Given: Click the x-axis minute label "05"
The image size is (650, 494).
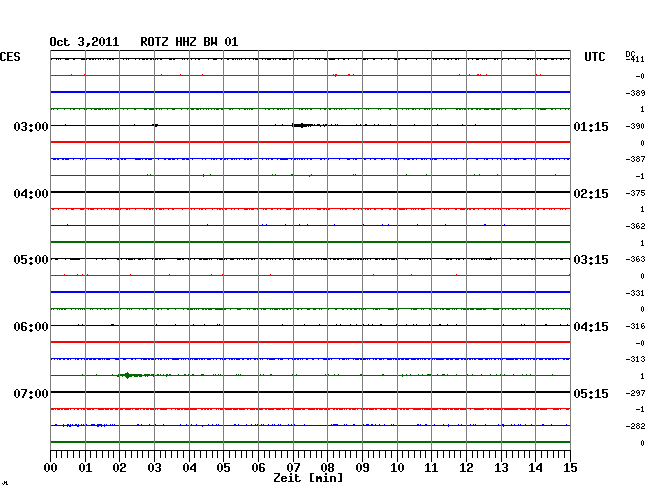Looking at the screenshot, I should pyautogui.click(x=223, y=468).
